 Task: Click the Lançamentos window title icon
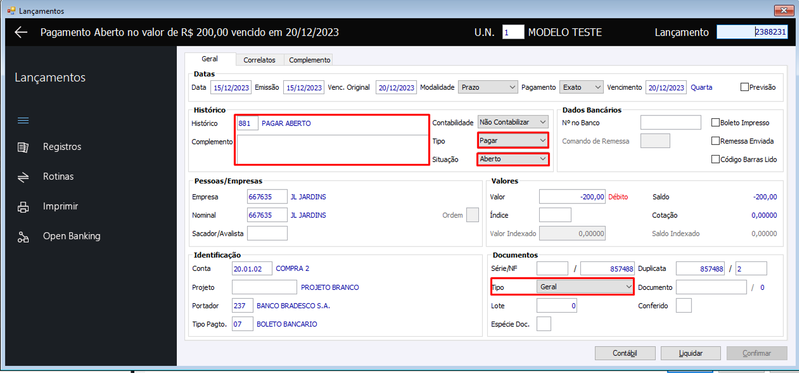click(11, 10)
